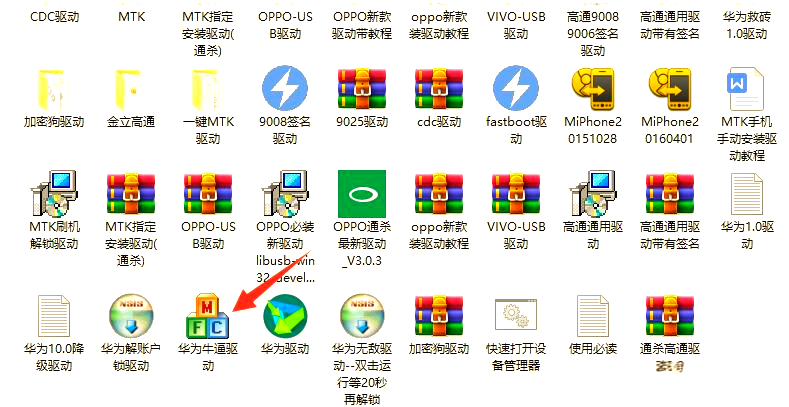The height and width of the screenshot is (407, 789).
Task: Select the 快速打开设备管理器 batch file
Action: [516, 314]
